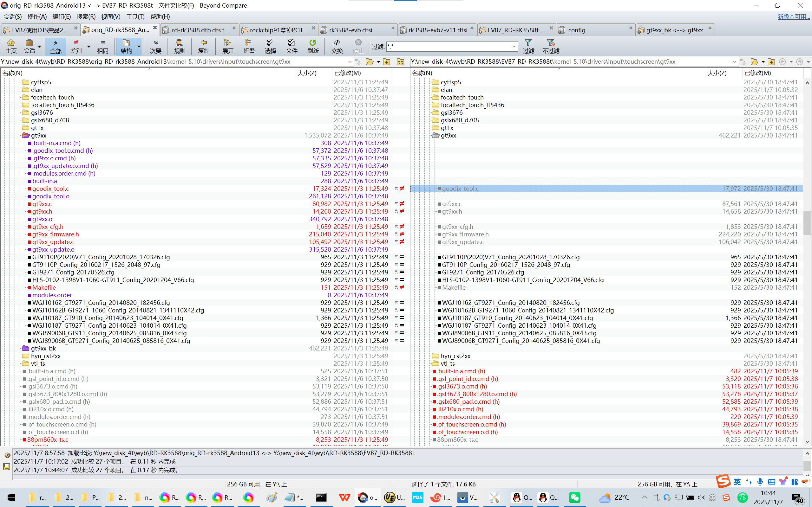Click the new version available link

[x=793, y=17]
